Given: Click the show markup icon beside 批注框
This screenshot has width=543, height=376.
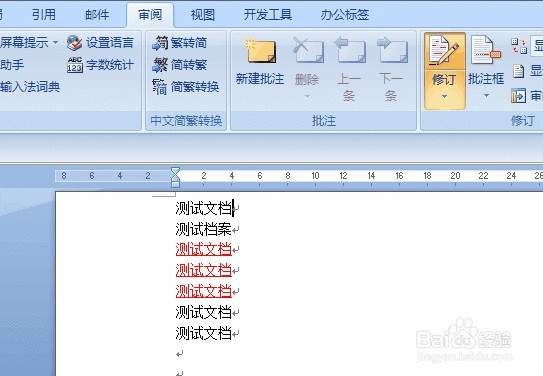Looking at the screenshot, I should [518, 71].
